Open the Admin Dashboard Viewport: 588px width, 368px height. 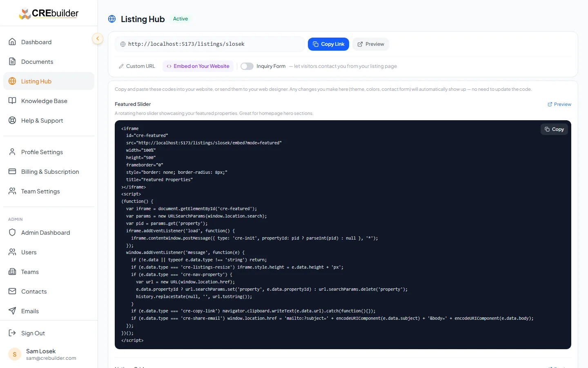45,232
